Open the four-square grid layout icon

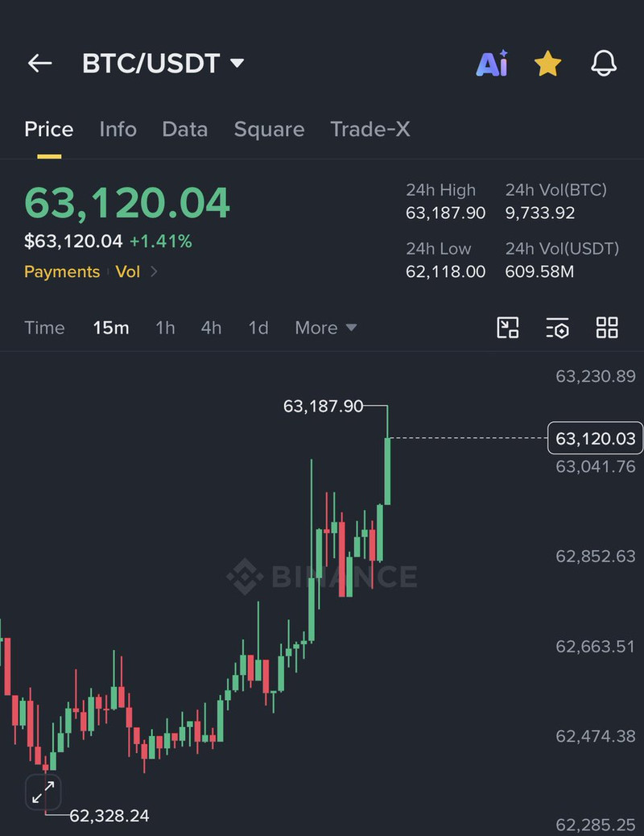[607, 327]
